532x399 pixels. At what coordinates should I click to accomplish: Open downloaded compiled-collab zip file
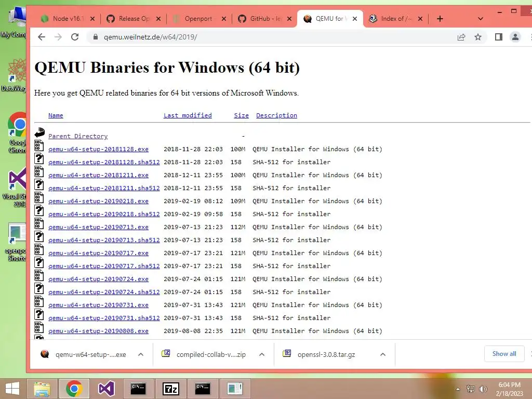pyautogui.click(x=204, y=354)
